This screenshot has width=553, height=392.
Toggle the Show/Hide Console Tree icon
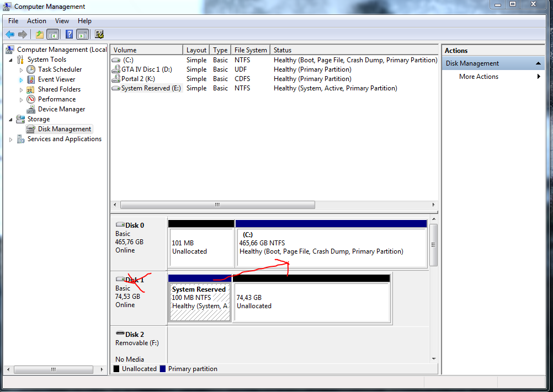click(x=53, y=35)
